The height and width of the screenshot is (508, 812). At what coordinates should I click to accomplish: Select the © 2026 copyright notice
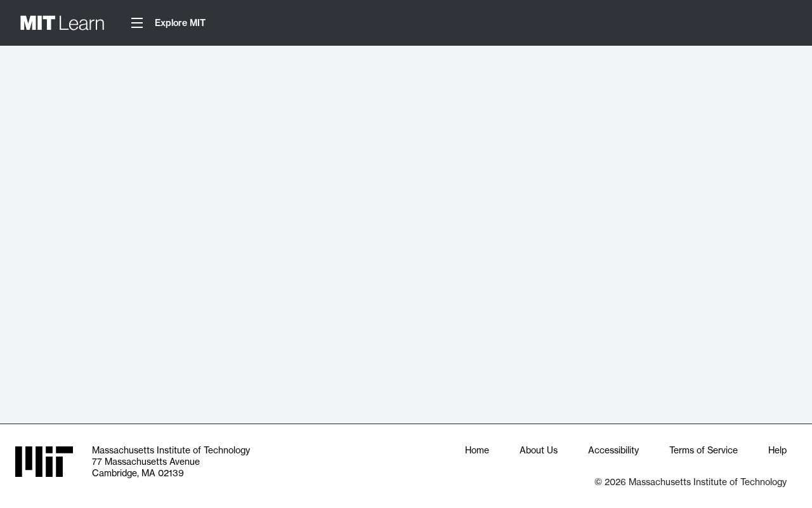pos(690,482)
